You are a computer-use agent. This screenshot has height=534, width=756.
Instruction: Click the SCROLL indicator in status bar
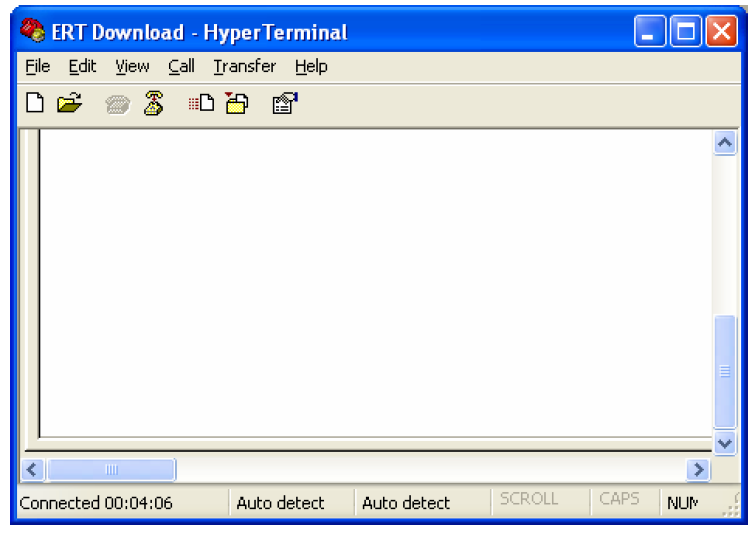[529, 499]
